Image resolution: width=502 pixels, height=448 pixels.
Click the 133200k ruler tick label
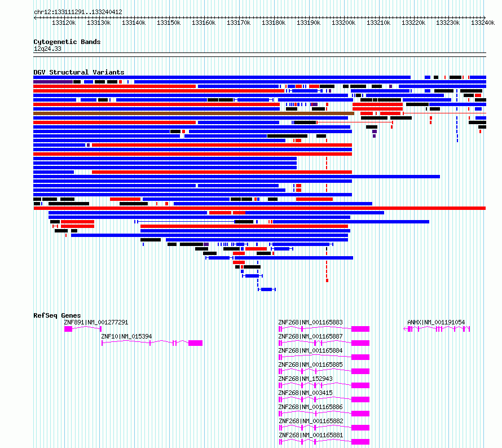click(343, 23)
